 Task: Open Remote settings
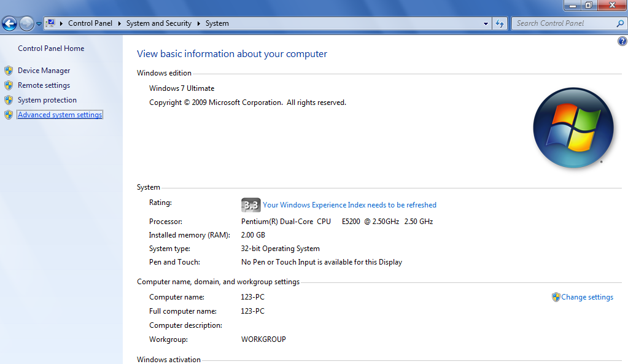tap(44, 85)
